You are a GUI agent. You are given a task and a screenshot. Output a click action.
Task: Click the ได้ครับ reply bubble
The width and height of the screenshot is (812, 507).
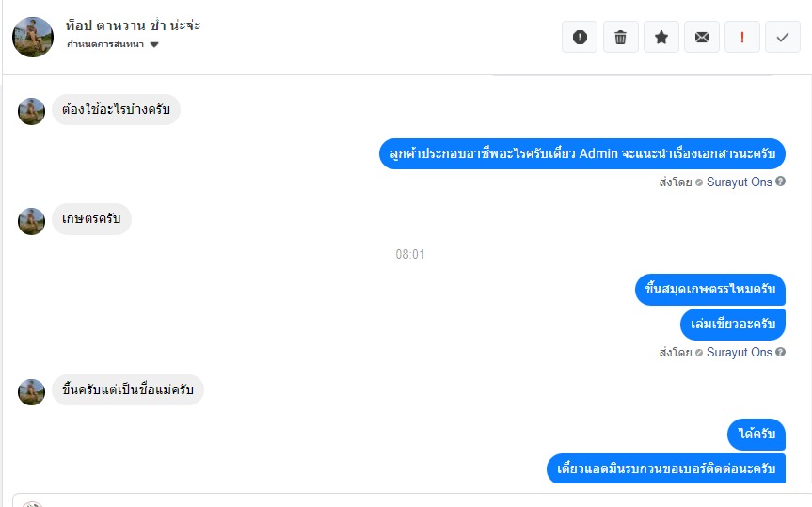click(756, 434)
